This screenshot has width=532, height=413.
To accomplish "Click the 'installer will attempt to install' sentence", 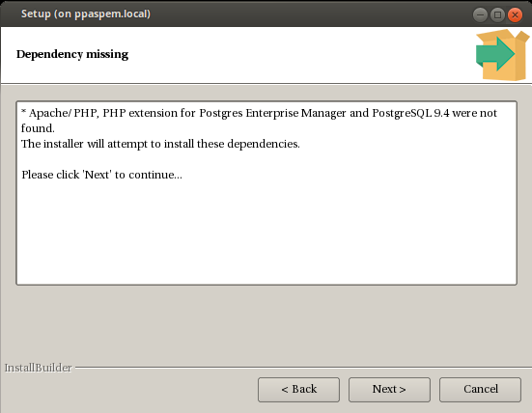I will 160,144.
